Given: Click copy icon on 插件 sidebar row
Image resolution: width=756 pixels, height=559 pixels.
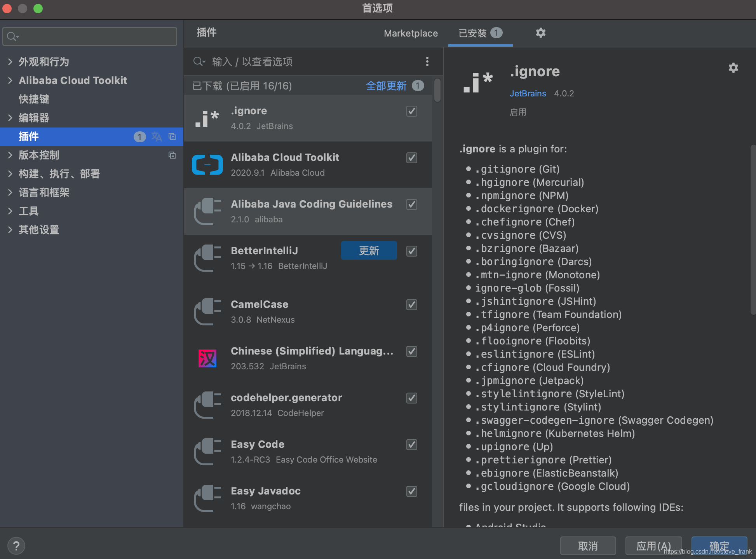Looking at the screenshot, I should tap(172, 136).
